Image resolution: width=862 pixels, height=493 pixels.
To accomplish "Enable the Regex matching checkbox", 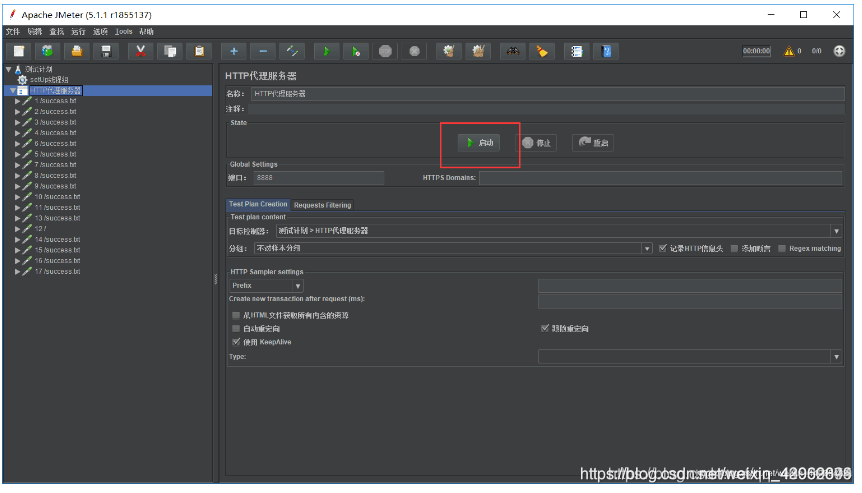I will pos(782,248).
